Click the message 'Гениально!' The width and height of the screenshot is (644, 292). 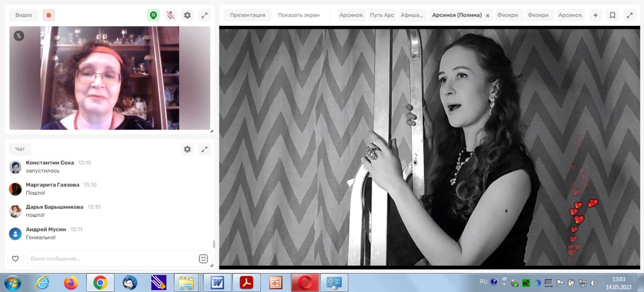coord(41,237)
